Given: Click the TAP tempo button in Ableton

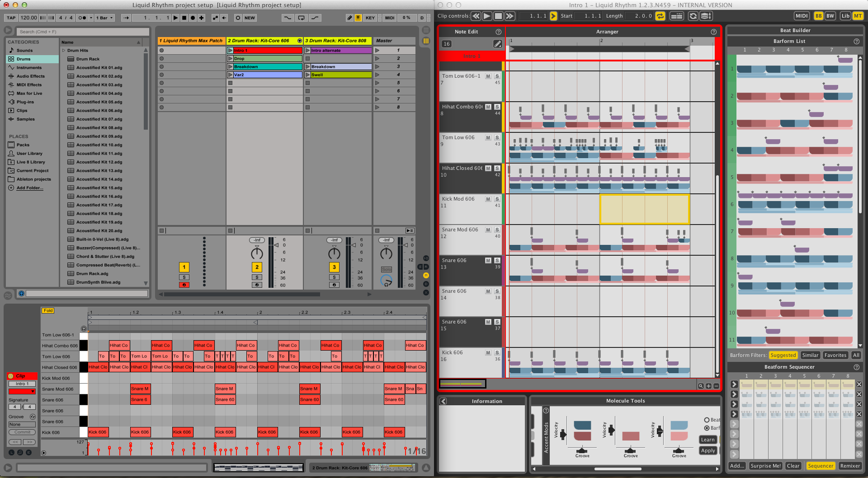Looking at the screenshot, I should pyautogui.click(x=11, y=18).
